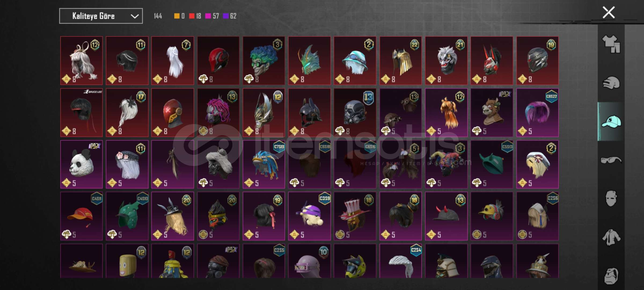The height and width of the screenshot is (290, 644).
Task: Select the red baseball cap C4S11 item
Action: (82, 216)
